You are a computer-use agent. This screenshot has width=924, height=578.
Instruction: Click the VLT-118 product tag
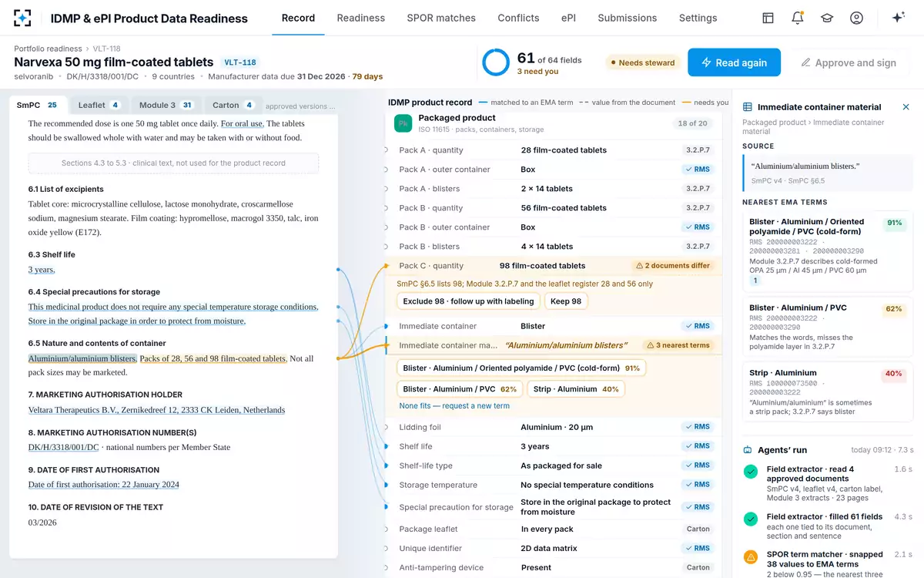[239, 62]
